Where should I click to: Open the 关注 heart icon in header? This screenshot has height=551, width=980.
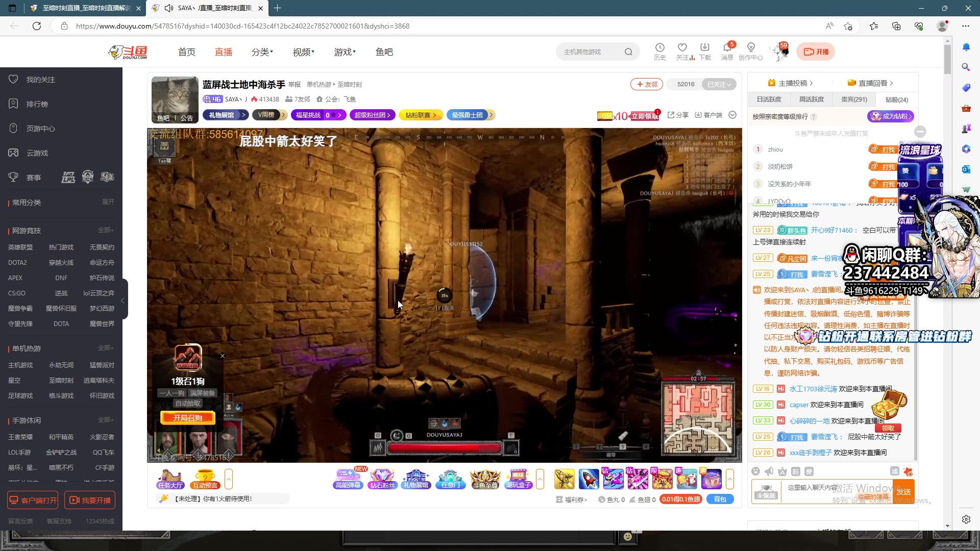[682, 51]
